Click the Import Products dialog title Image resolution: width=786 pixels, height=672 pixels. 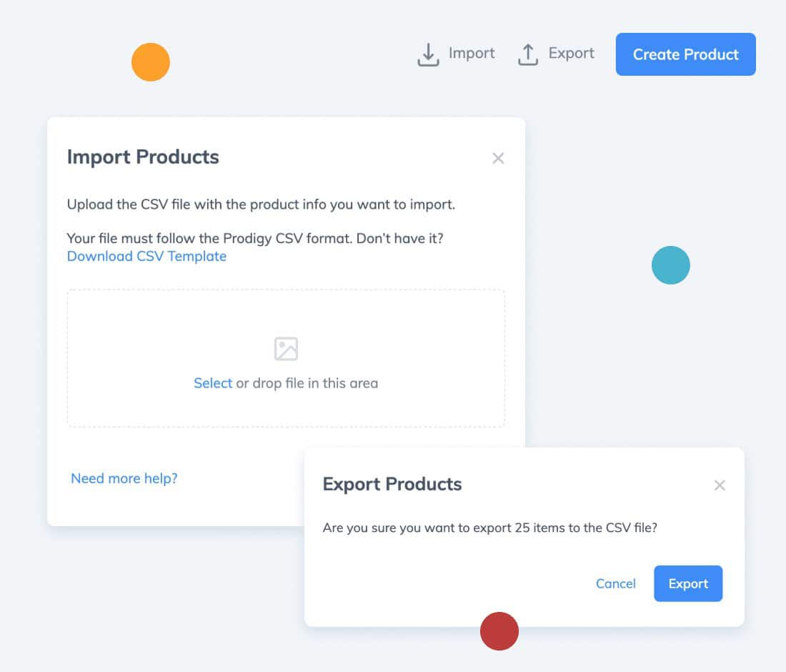click(x=143, y=157)
